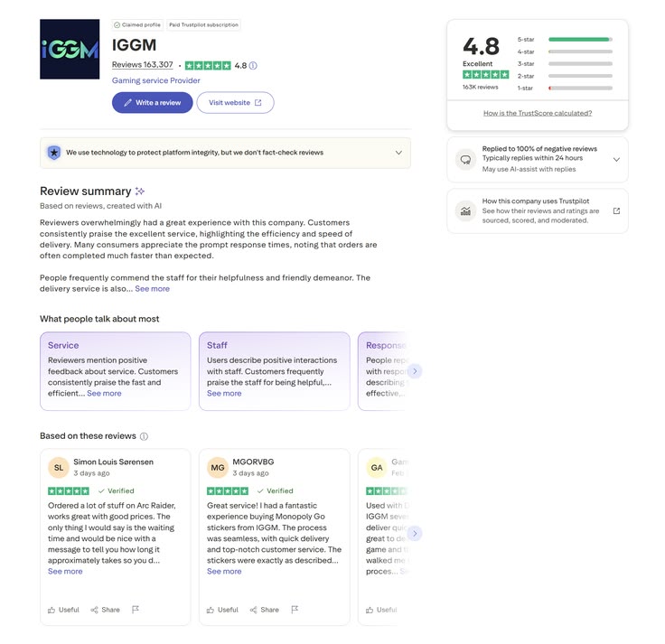Show next topic card with the arrow
Viewport: 665px width, 644px height.
pos(415,370)
